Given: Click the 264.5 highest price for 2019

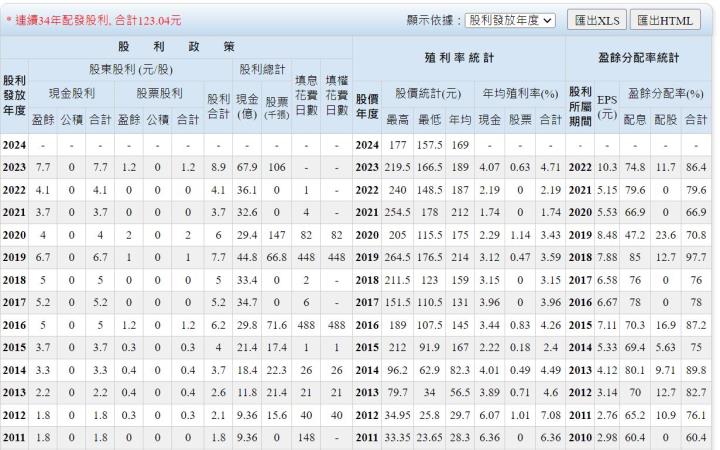Looking at the screenshot, I should 397,257.
